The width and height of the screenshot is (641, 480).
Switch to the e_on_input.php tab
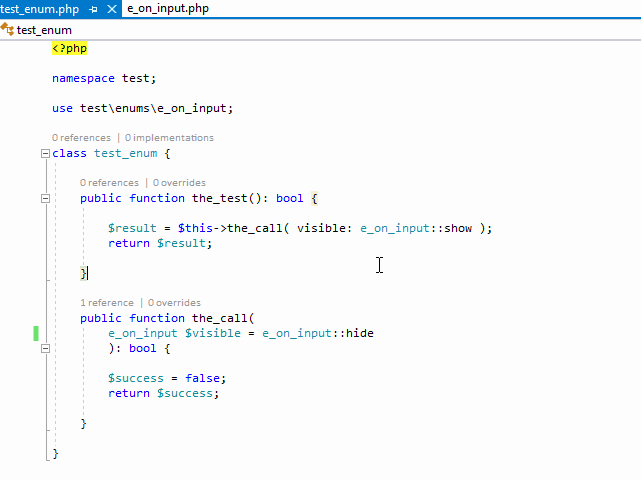tap(168, 8)
